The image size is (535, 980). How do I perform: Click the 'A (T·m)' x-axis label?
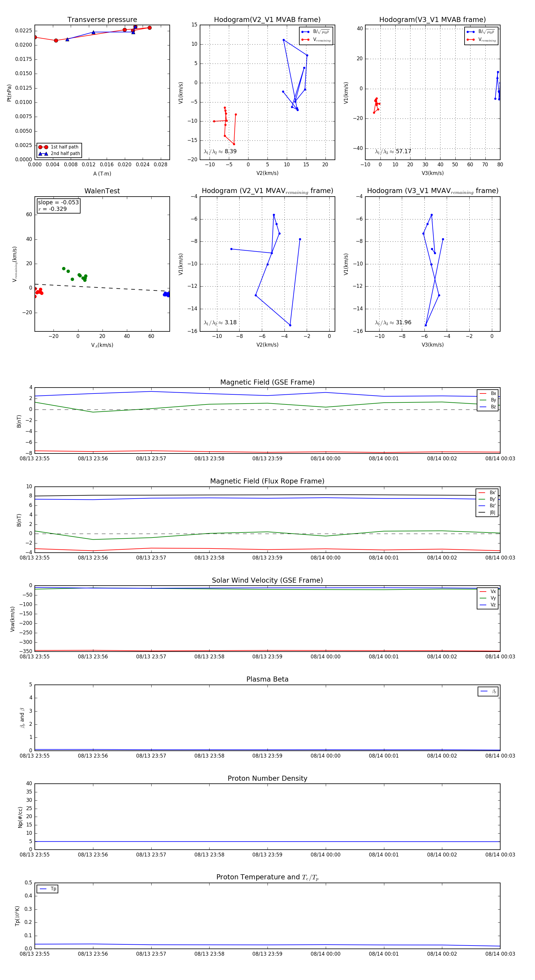coord(102,174)
